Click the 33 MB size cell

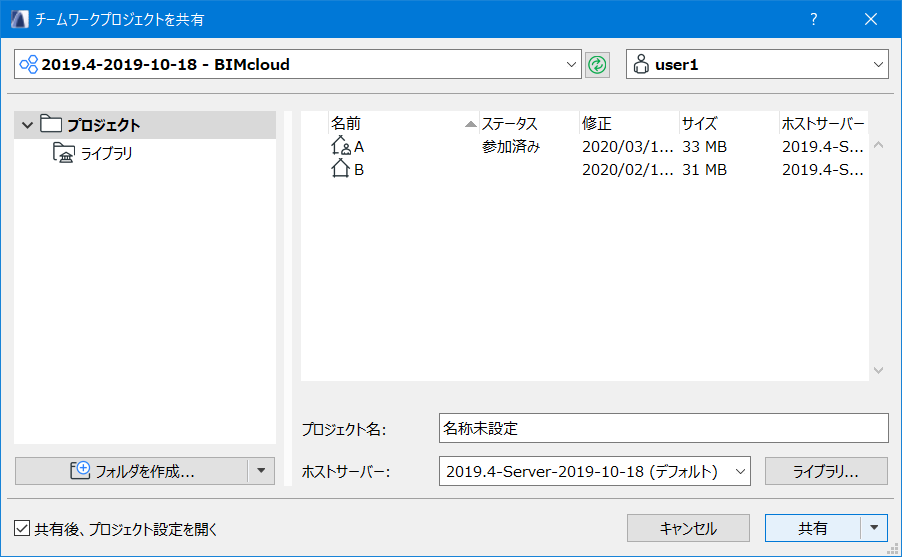(x=704, y=147)
